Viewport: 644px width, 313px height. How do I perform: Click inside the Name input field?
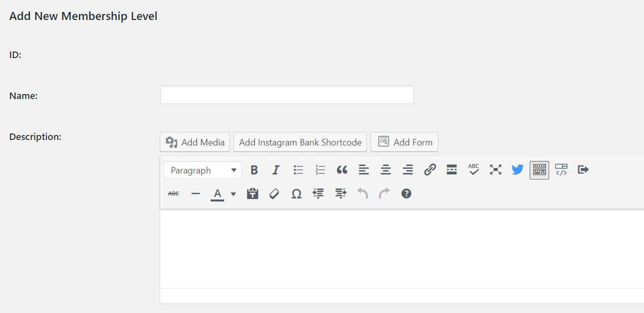[287, 94]
